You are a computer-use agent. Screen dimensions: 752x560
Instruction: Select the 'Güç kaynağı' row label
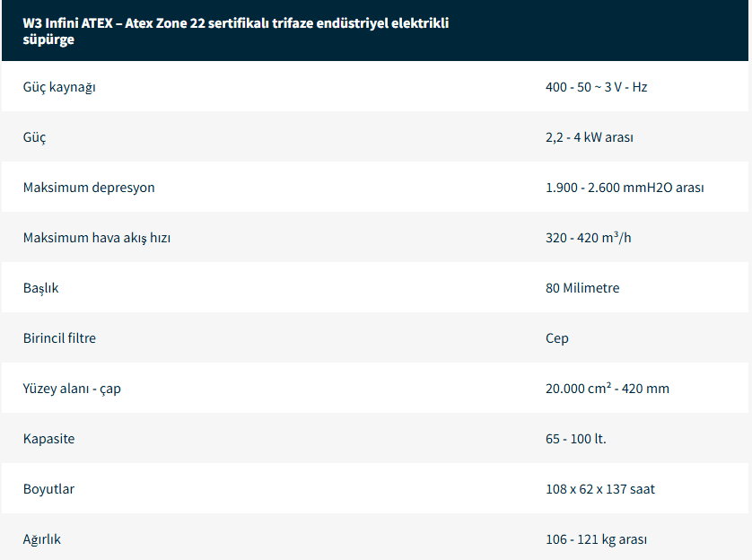(59, 87)
